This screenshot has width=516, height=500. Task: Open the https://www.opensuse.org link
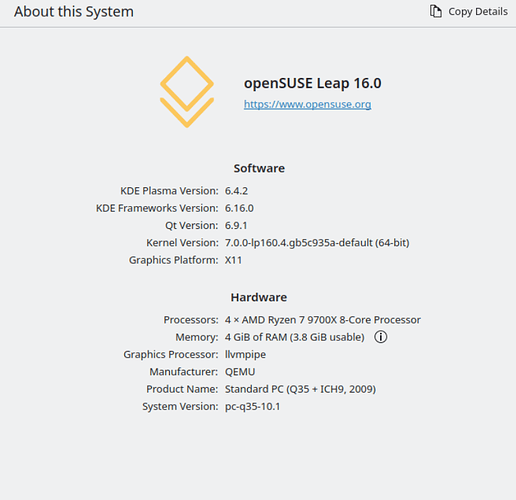click(307, 104)
